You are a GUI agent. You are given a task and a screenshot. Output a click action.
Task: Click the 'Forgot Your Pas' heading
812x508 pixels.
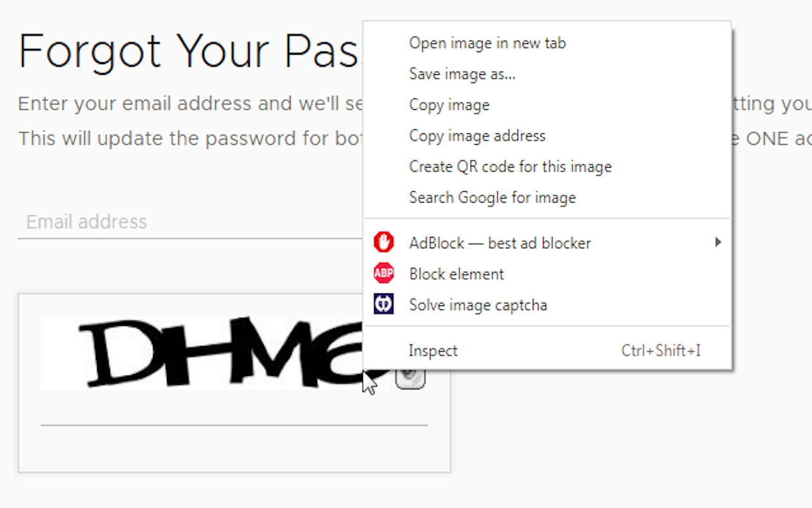189,51
